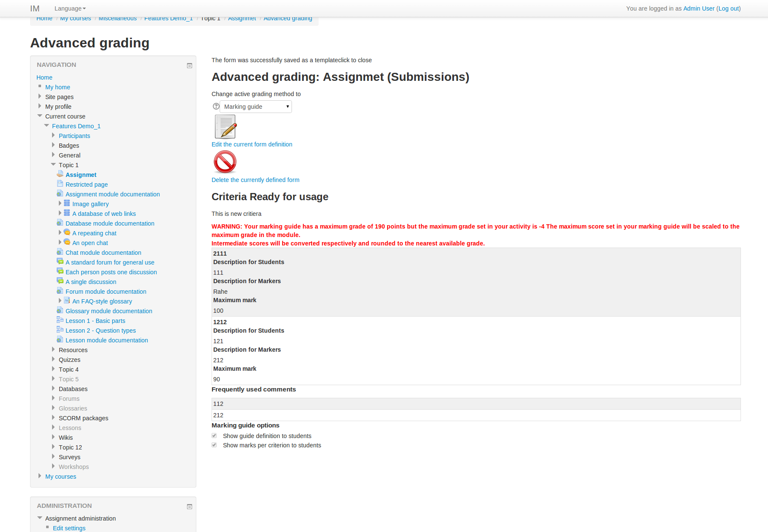
Task: Select Wikis in navigation tree
Action: 66,438
